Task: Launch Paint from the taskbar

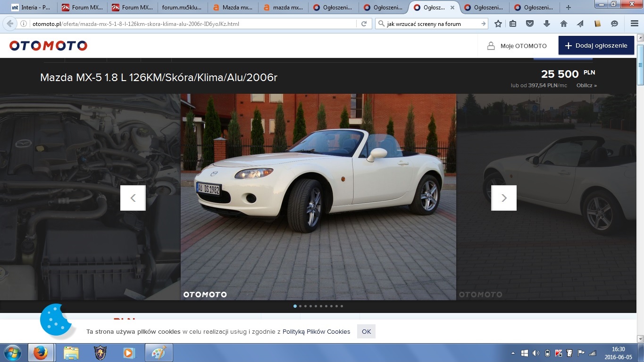Action: pos(159,353)
